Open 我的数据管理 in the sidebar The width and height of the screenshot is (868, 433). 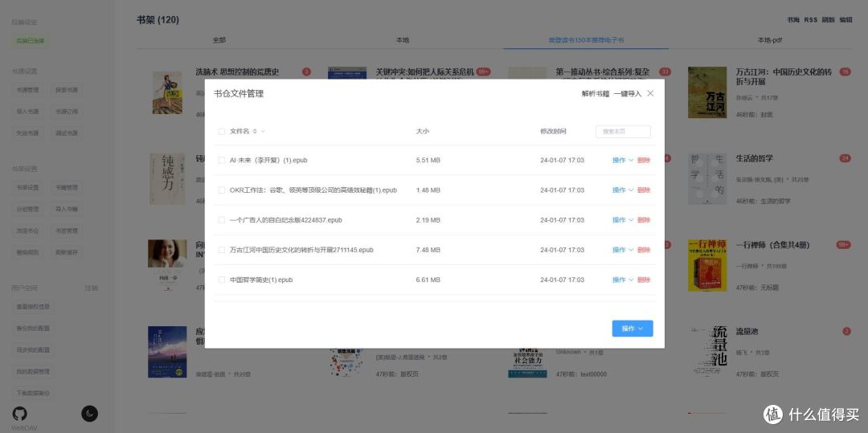33,372
